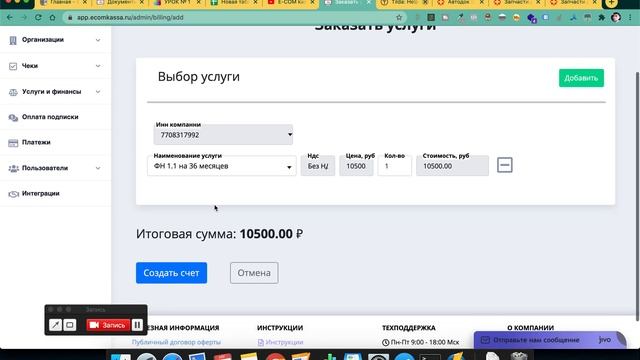640x360 pixels.
Task: Open Chrome profile avatar
Action: click(616, 17)
